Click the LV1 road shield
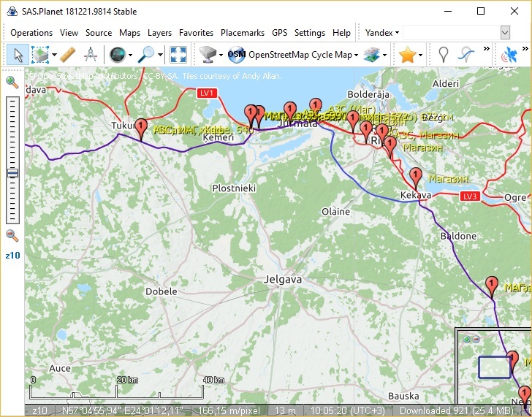 point(207,93)
